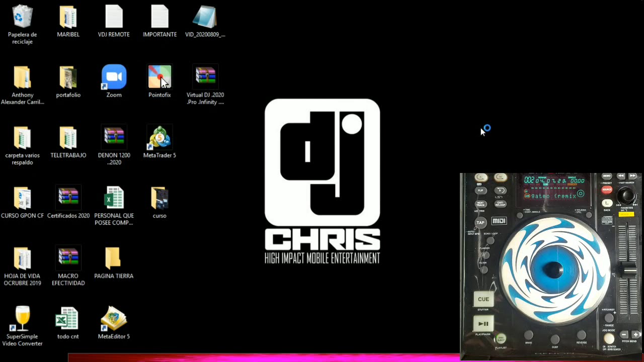The height and width of the screenshot is (362, 644).
Task: Click the MEMO button on the deck
Action: click(607, 176)
